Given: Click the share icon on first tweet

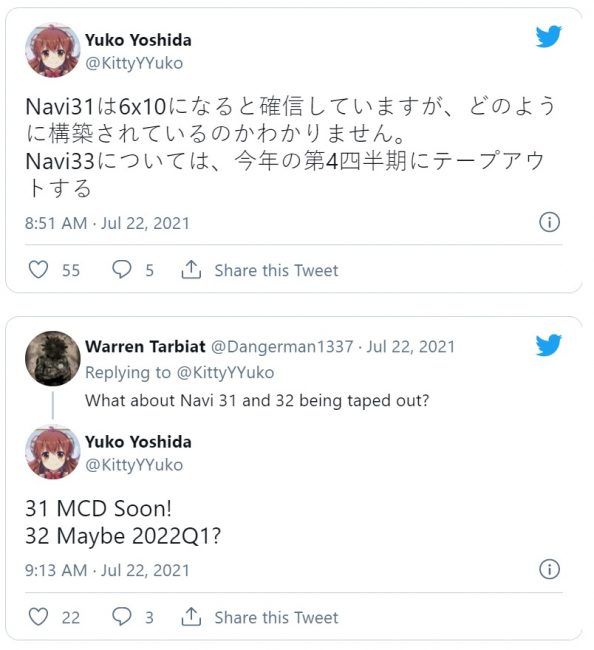Looking at the screenshot, I should [x=191, y=269].
